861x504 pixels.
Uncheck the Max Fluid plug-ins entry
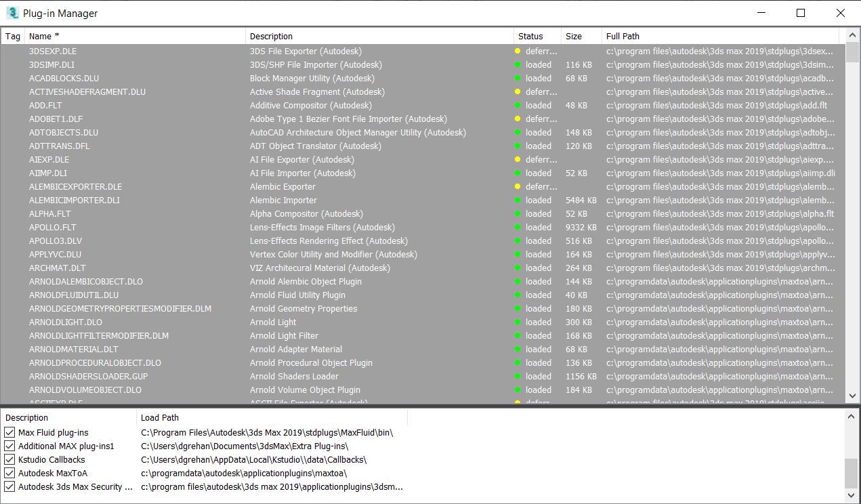coord(9,432)
